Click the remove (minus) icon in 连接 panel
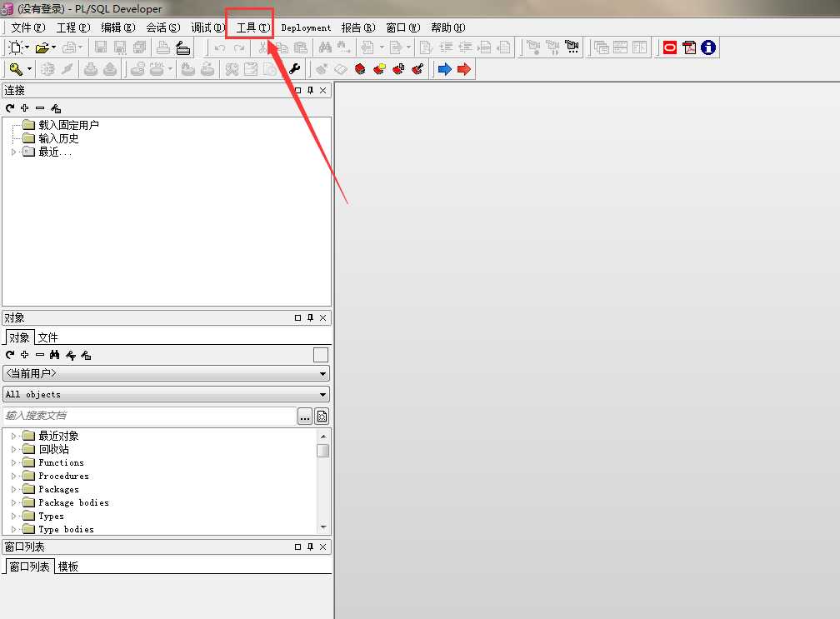Image resolution: width=840 pixels, height=619 pixels. [x=40, y=108]
